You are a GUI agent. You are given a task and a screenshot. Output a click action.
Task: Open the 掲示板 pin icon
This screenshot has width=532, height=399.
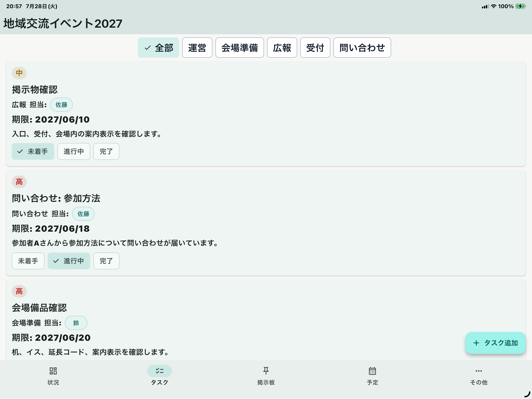click(x=266, y=371)
